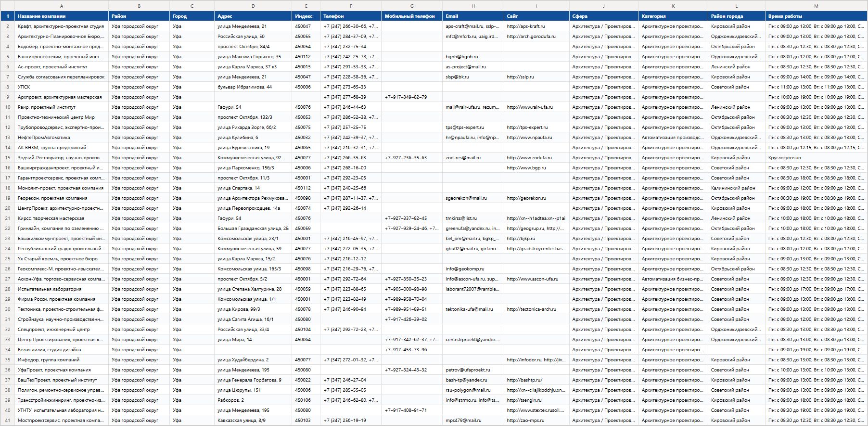Image resolution: width=868 pixels, height=434 pixels.
Task: Click the cell "УПСК"
Action: pos(62,87)
